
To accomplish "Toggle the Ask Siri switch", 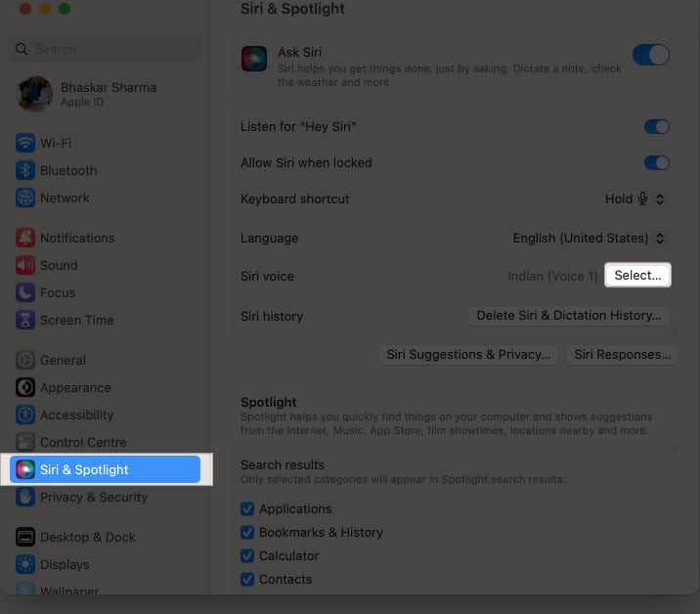I will (651, 55).
